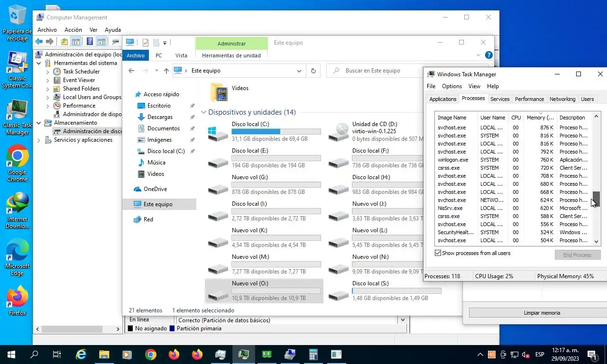The width and height of the screenshot is (607, 364).
Task: Open Classic Task Manager desktop shortcut
Action: [x=17, y=118]
